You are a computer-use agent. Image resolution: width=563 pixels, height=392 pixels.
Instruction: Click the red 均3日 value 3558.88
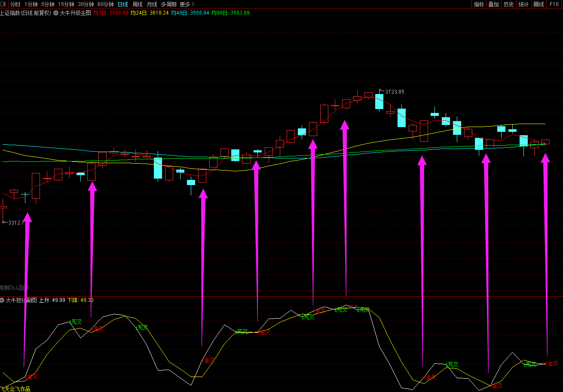[111, 13]
